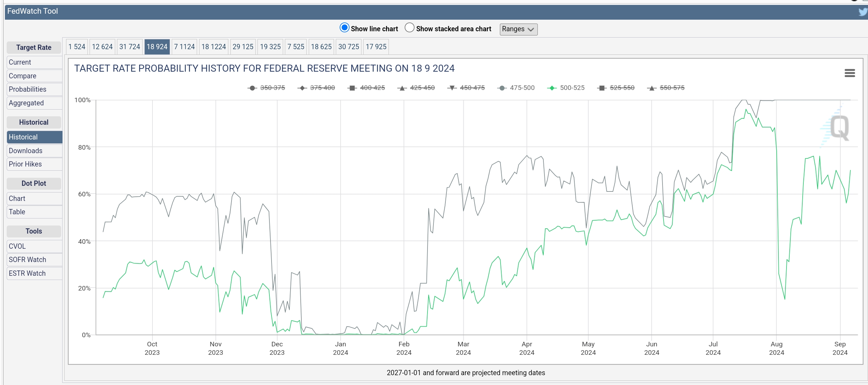Click the Twitter bird share icon

click(x=863, y=12)
